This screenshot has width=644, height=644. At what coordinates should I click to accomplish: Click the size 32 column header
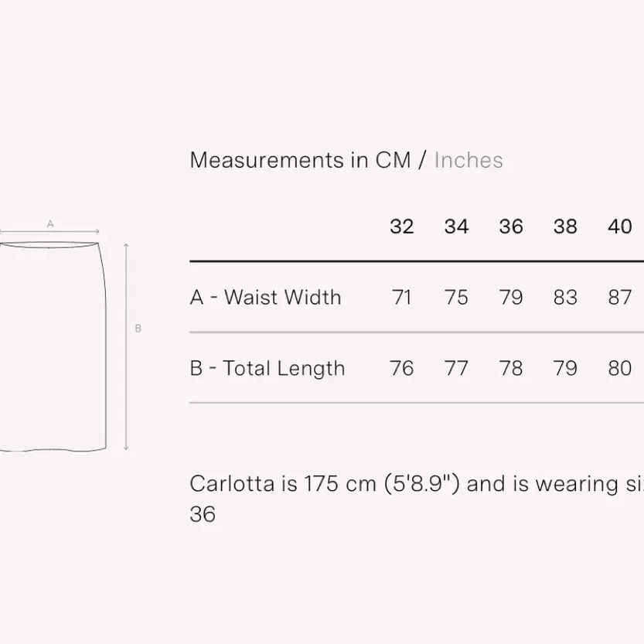[402, 227]
